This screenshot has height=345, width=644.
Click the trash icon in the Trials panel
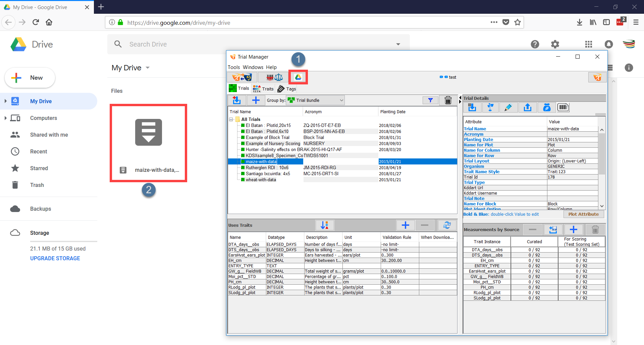(448, 100)
